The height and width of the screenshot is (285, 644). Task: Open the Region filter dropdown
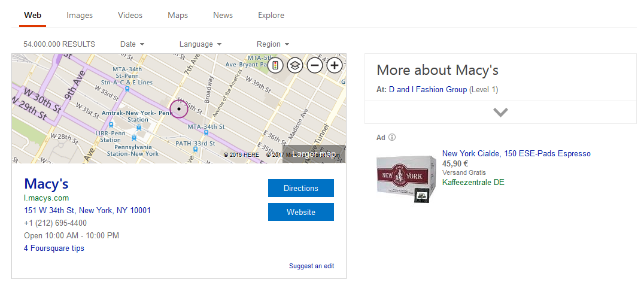coord(273,44)
